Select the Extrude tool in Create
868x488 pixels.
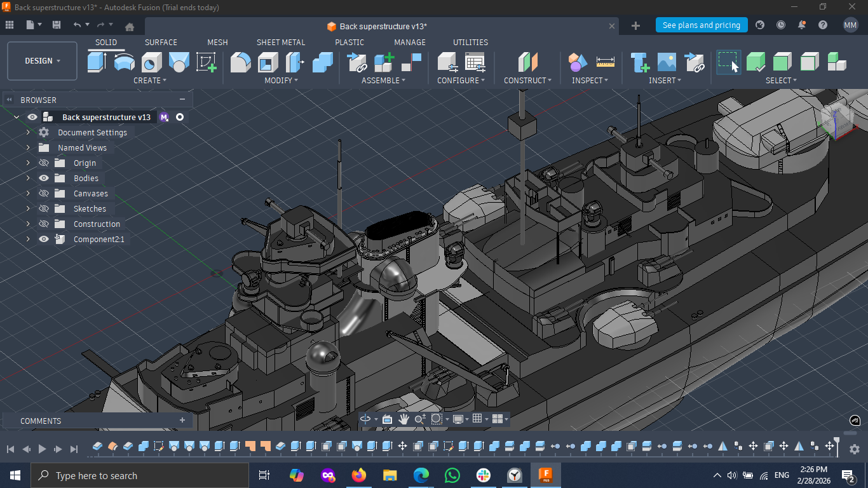click(x=97, y=62)
